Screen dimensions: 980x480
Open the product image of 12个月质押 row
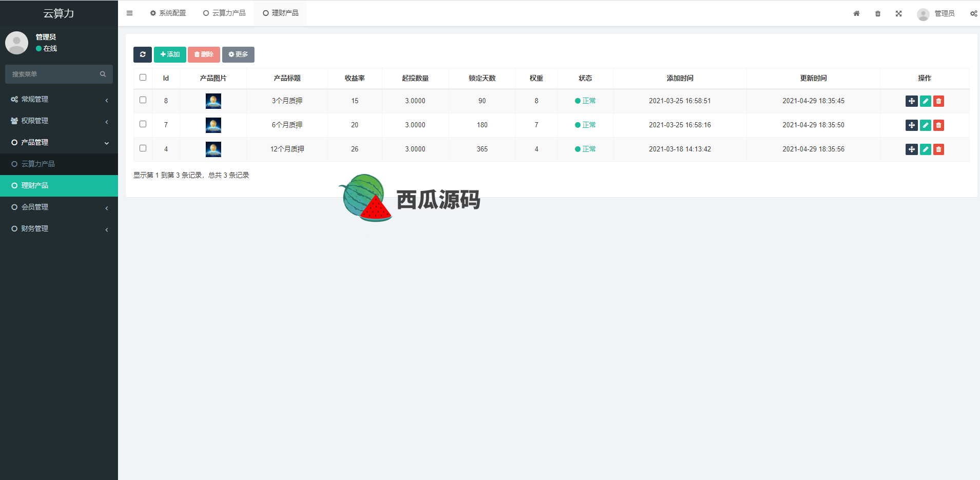pos(213,149)
